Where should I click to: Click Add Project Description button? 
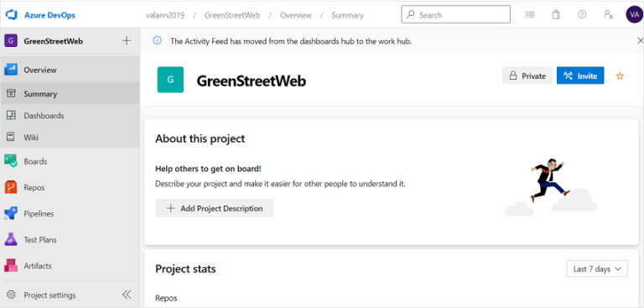click(215, 208)
